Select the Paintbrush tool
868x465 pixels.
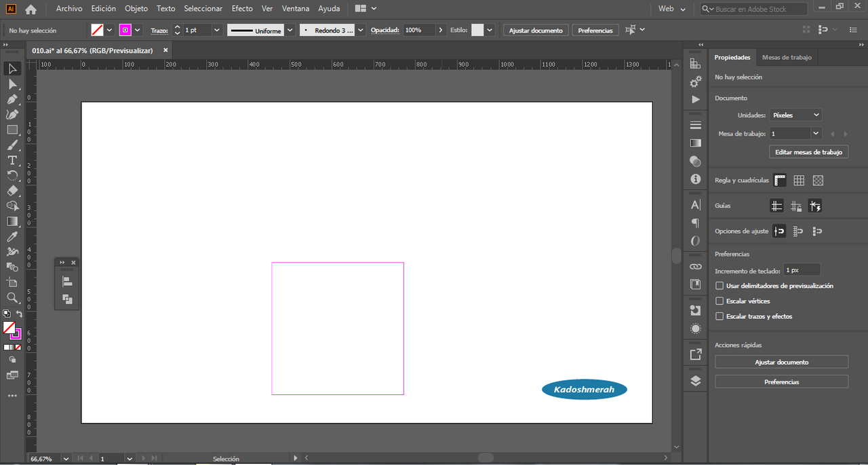pyautogui.click(x=12, y=145)
